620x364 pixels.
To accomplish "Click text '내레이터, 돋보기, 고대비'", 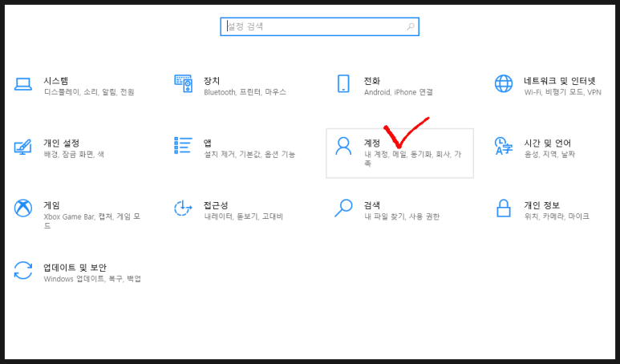I will coord(244,216).
